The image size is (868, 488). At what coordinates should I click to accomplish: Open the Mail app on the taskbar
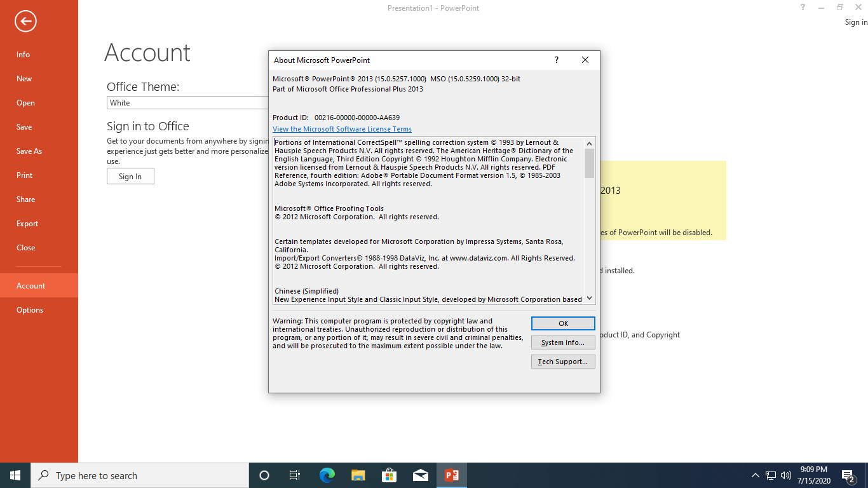(420, 475)
